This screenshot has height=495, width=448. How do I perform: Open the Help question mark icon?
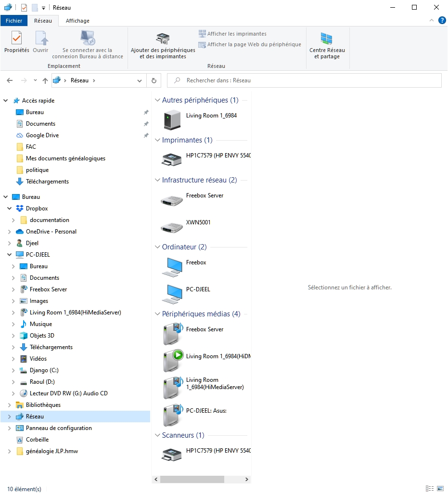click(x=442, y=21)
